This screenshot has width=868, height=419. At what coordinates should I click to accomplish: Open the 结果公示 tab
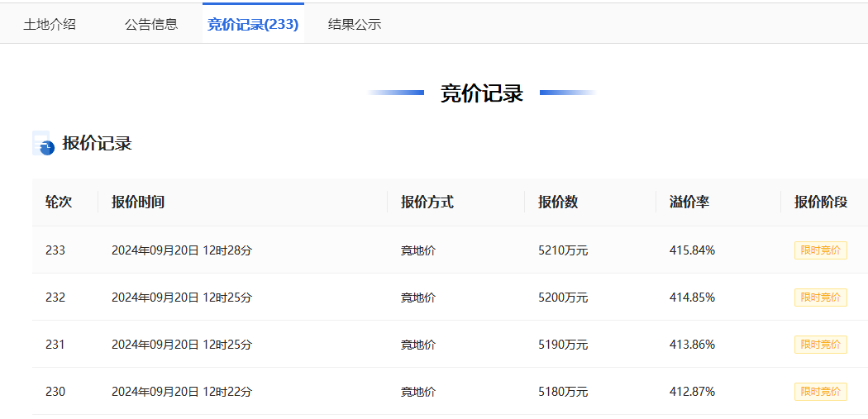coord(355,24)
